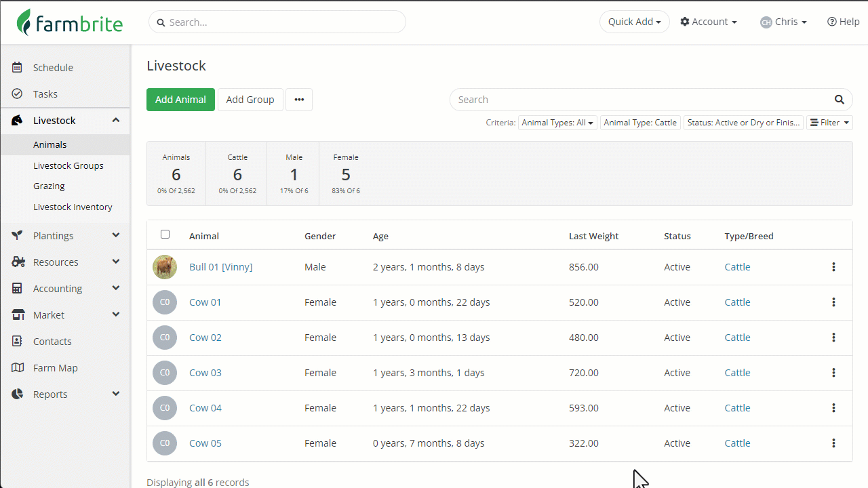Image resolution: width=868 pixels, height=488 pixels.
Task: Click the Cow 05 avatar circle
Action: pyautogui.click(x=165, y=443)
